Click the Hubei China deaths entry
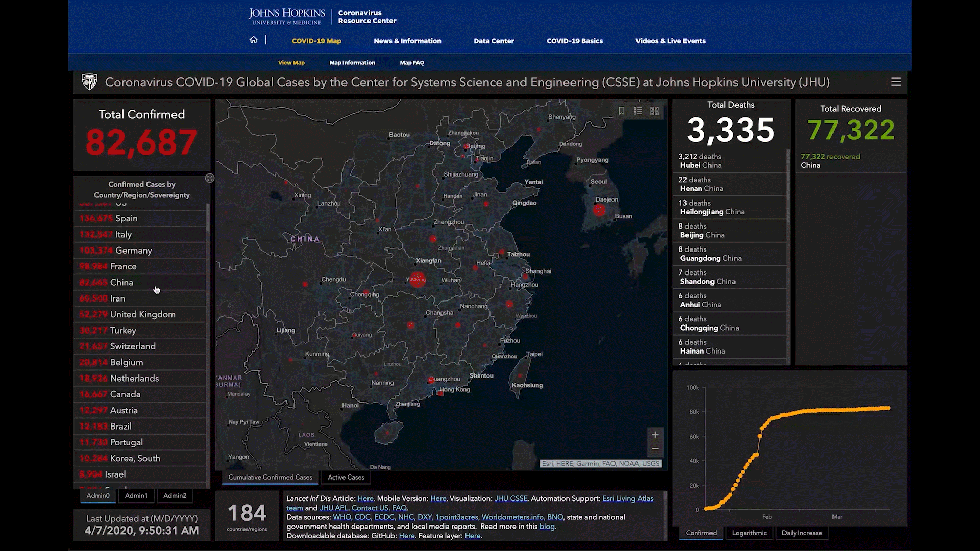The width and height of the screenshot is (980, 551). [x=729, y=161]
